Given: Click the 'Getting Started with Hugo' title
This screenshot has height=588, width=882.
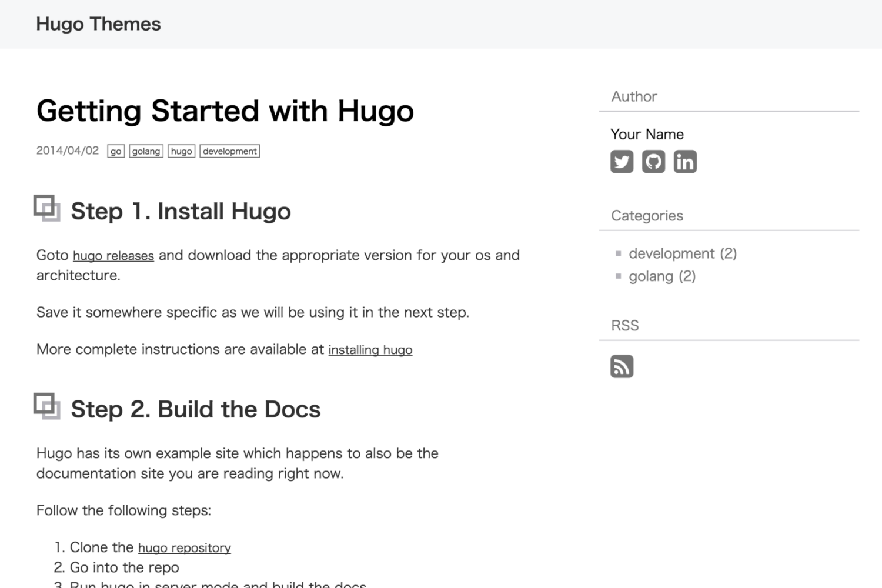Looking at the screenshot, I should point(225,111).
